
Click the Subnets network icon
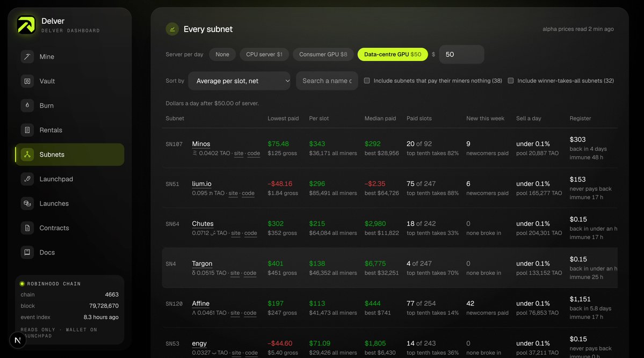tap(27, 155)
